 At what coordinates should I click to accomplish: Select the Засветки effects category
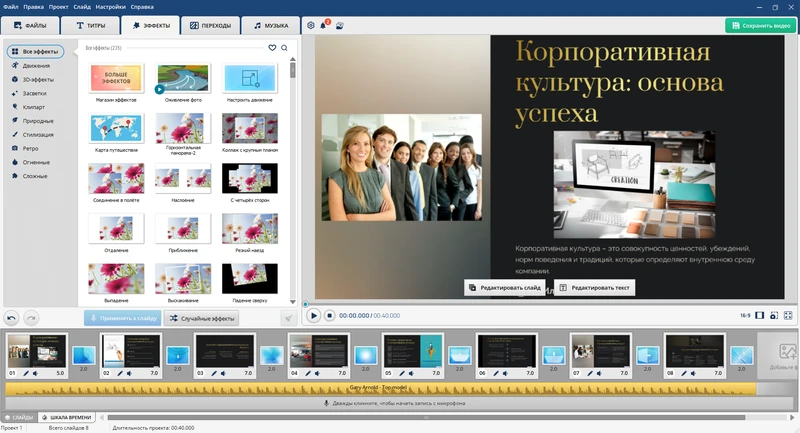(34, 93)
